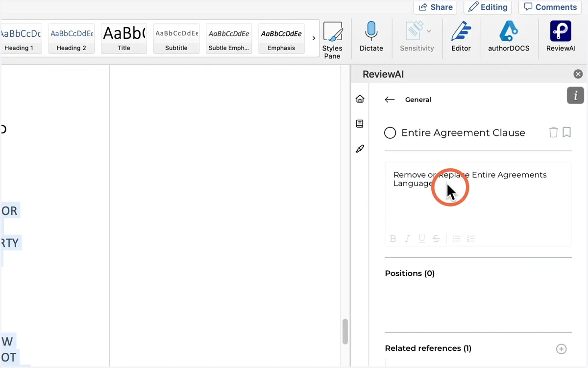588x368 pixels.
Task: Start Dictate with the microphone icon
Action: [371, 37]
